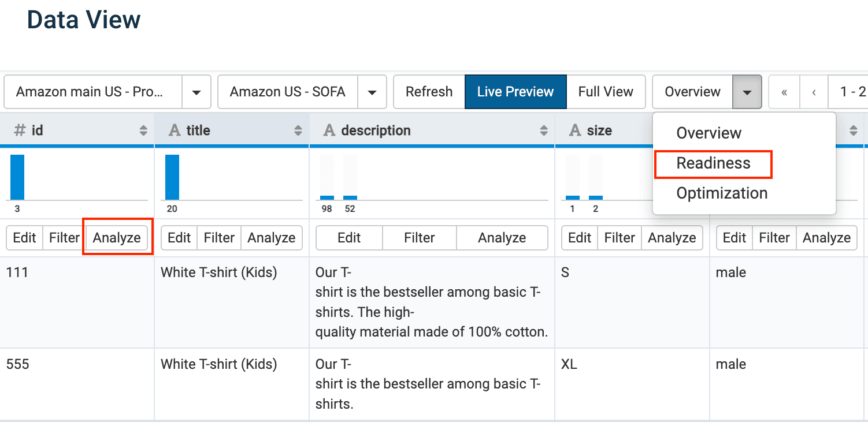Click the title histogram bar labeled 20

[x=172, y=177]
